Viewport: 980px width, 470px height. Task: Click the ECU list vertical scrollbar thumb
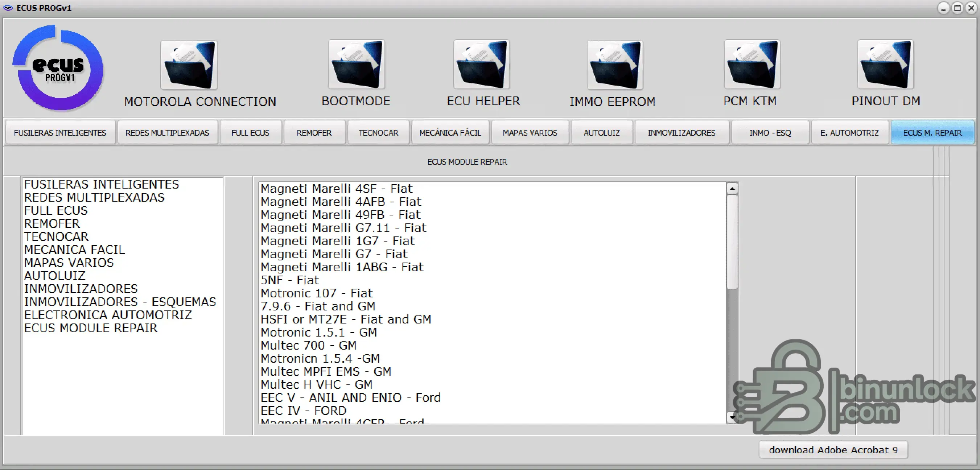(x=732, y=242)
